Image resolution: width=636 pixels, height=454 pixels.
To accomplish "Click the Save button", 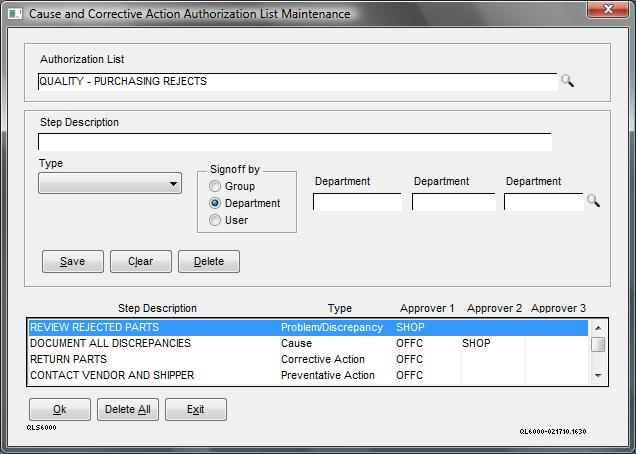I will click(x=73, y=261).
